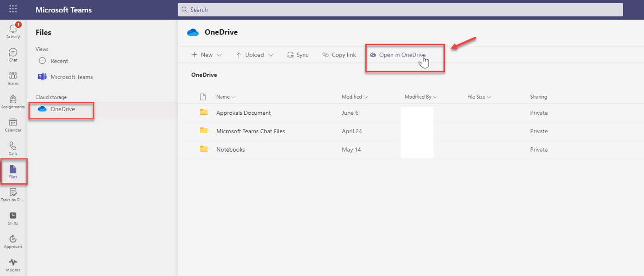This screenshot has width=644, height=276.
Task: Sort by the File Size column header
Action: 479,97
